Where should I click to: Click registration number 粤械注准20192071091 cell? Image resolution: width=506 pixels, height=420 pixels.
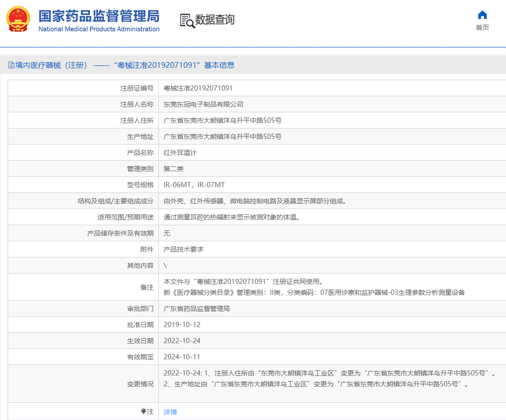(196, 88)
